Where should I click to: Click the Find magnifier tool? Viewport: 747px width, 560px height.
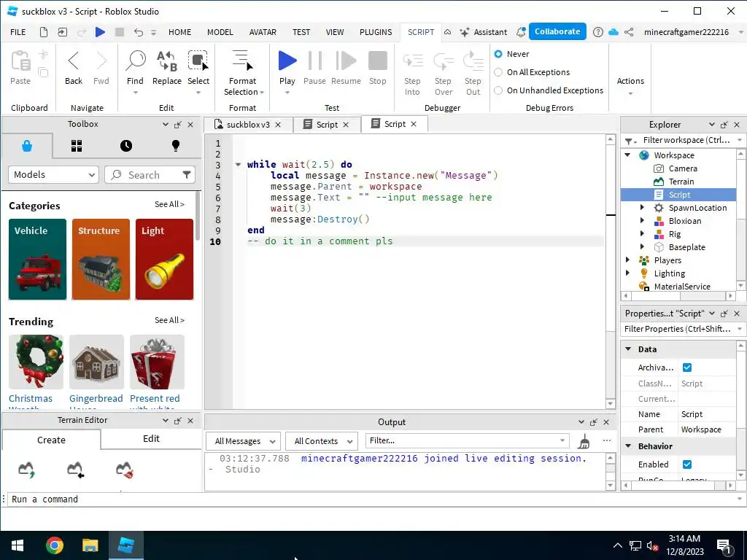pos(136,61)
